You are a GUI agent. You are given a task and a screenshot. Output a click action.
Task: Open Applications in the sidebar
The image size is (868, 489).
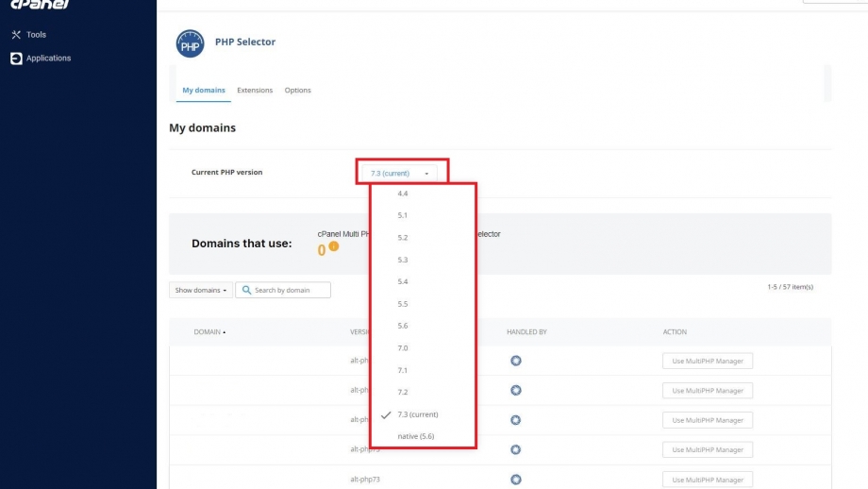(x=48, y=59)
